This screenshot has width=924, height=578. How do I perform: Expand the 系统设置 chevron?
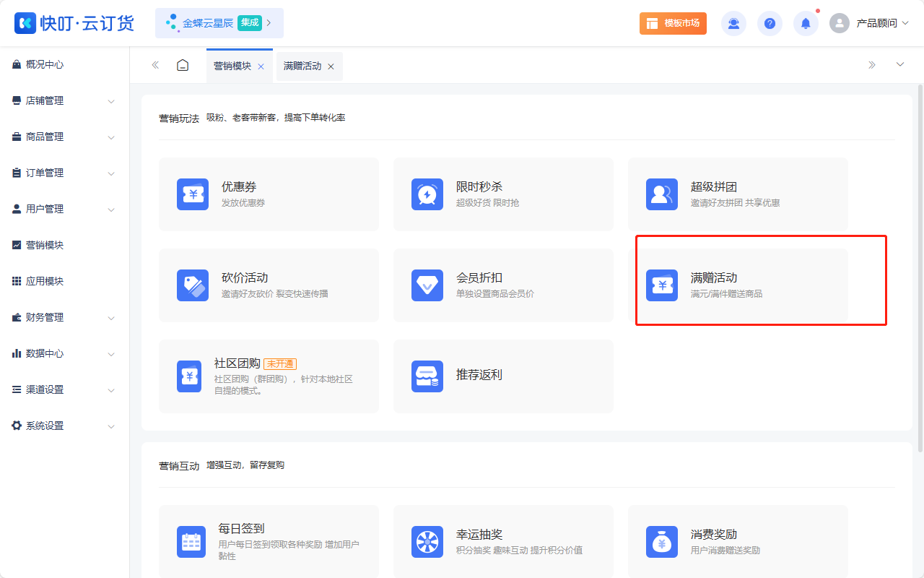(x=111, y=426)
